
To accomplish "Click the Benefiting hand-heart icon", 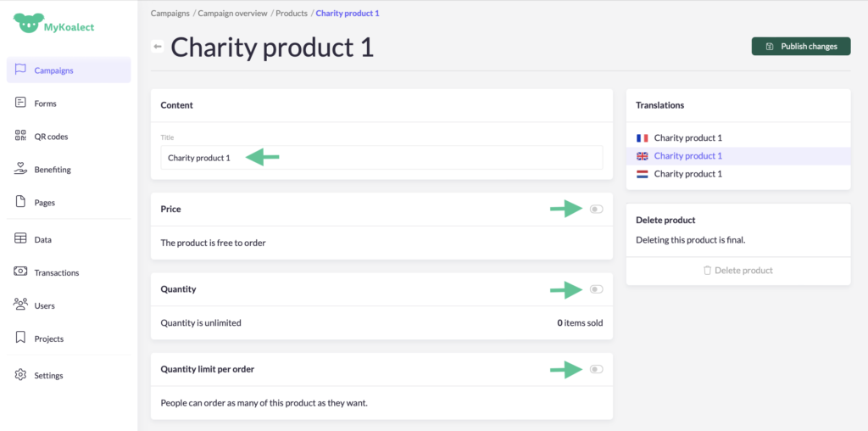I will pyautogui.click(x=21, y=170).
